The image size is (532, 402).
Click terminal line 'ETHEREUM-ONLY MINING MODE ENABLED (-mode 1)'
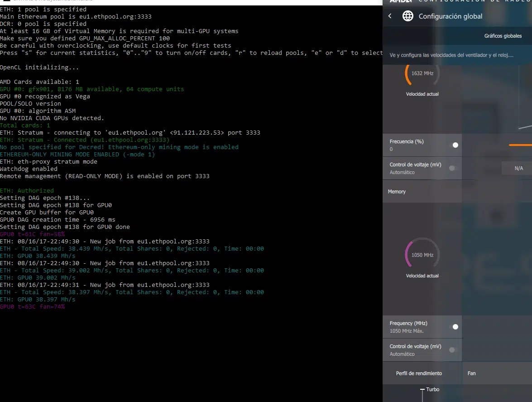point(77,155)
